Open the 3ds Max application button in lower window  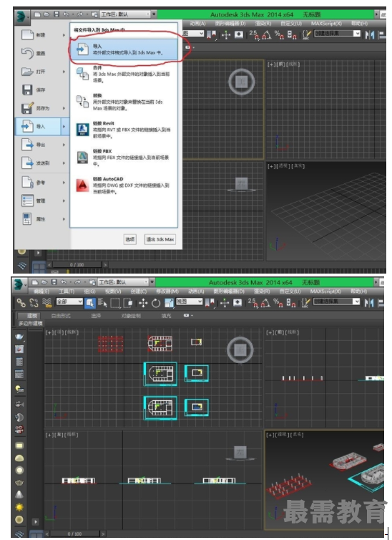(19, 284)
